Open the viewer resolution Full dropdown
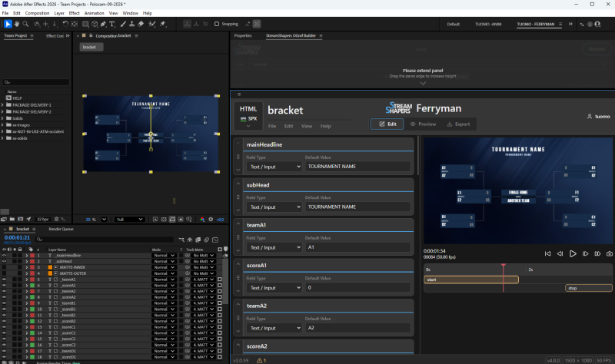The width and height of the screenshot is (615, 364). 129,220
